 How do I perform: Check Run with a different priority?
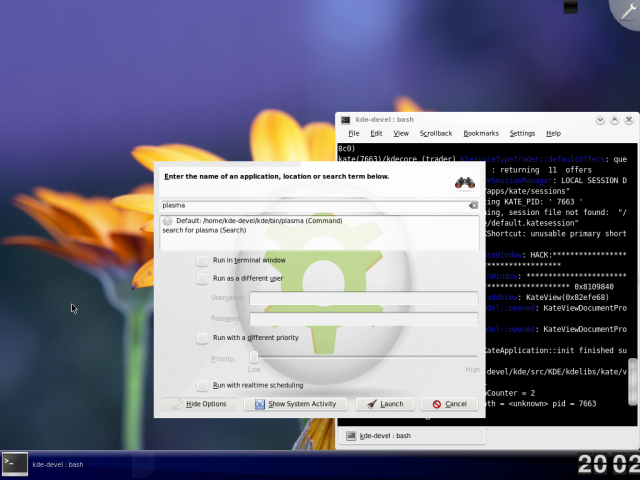203,338
